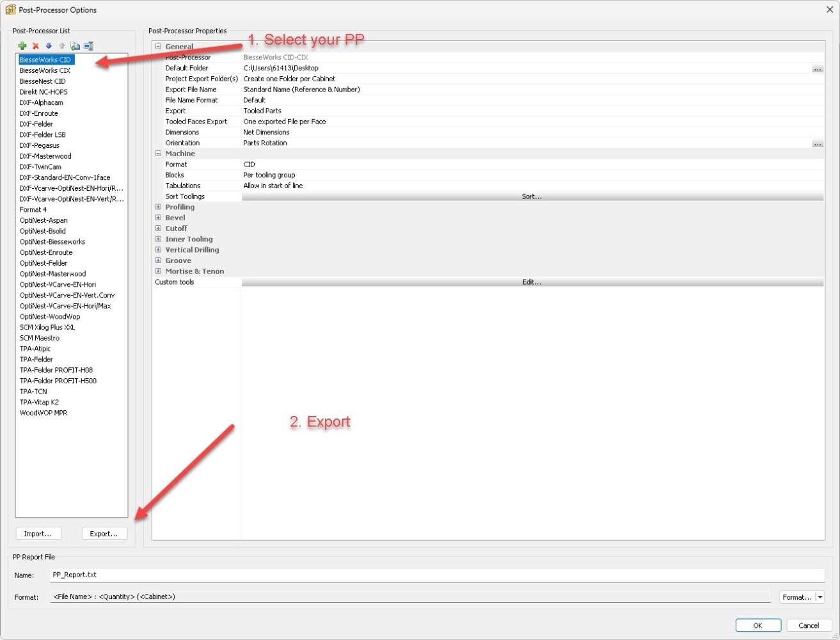Select TPA-Atipic in the list
Image resolution: width=840 pixels, height=640 pixels.
35,349
